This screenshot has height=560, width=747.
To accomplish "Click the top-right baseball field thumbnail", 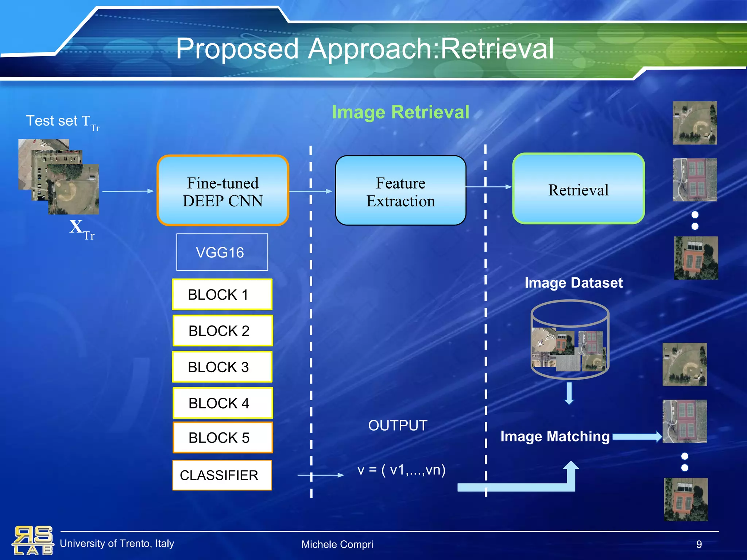I will pyautogui.click(x=694, y=123).
